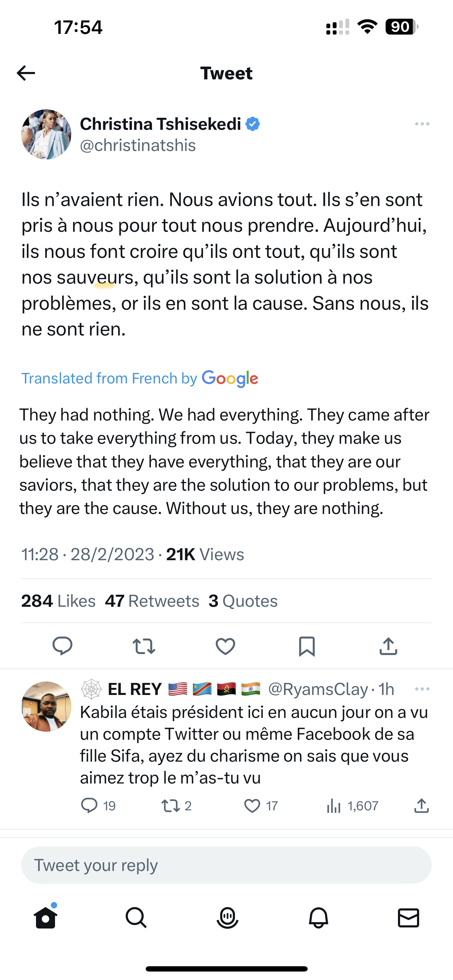Open the Notifications bell tab

(318, 918)
